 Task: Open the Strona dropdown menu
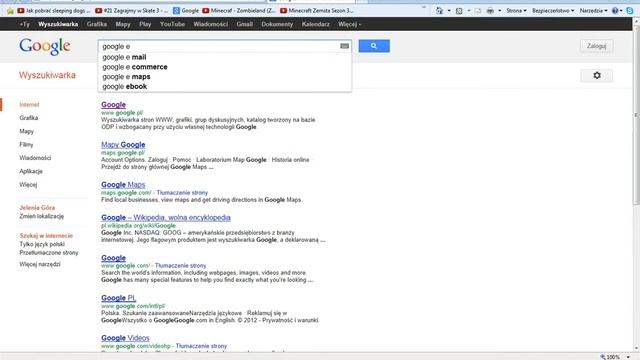[x=516, y=11]
